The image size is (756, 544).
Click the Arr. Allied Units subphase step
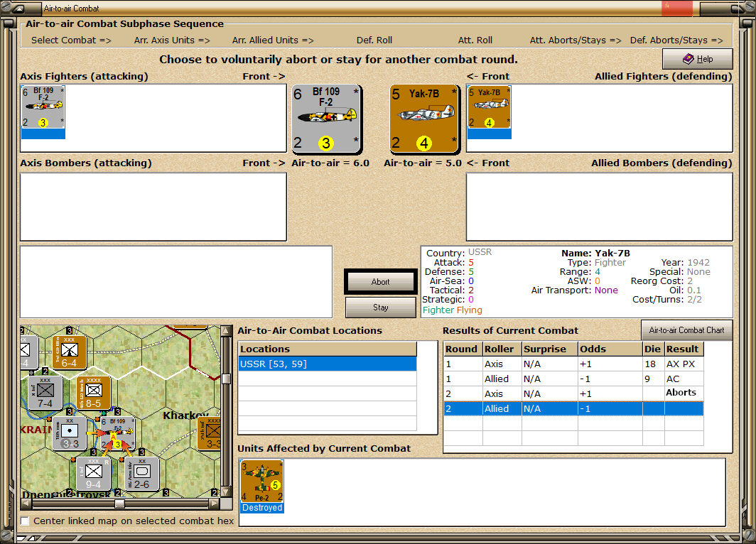tap(273, 40)
